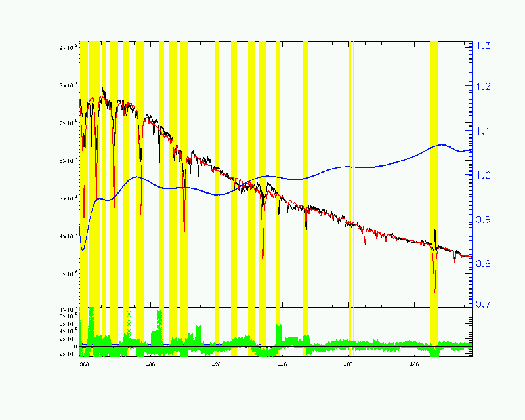Image resolution: width=525 pixels, height=420 pixels.
Task: Click the 7×10 label on main plot's left axis
Action: pos(69,123)
